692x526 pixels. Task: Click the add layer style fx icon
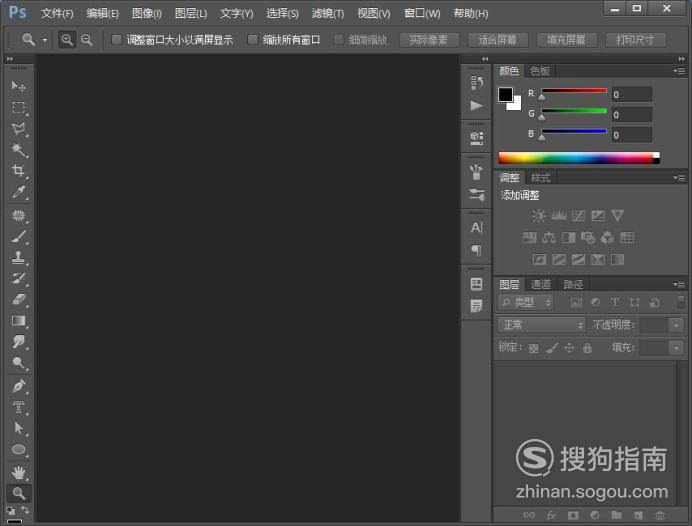(551, 515)
